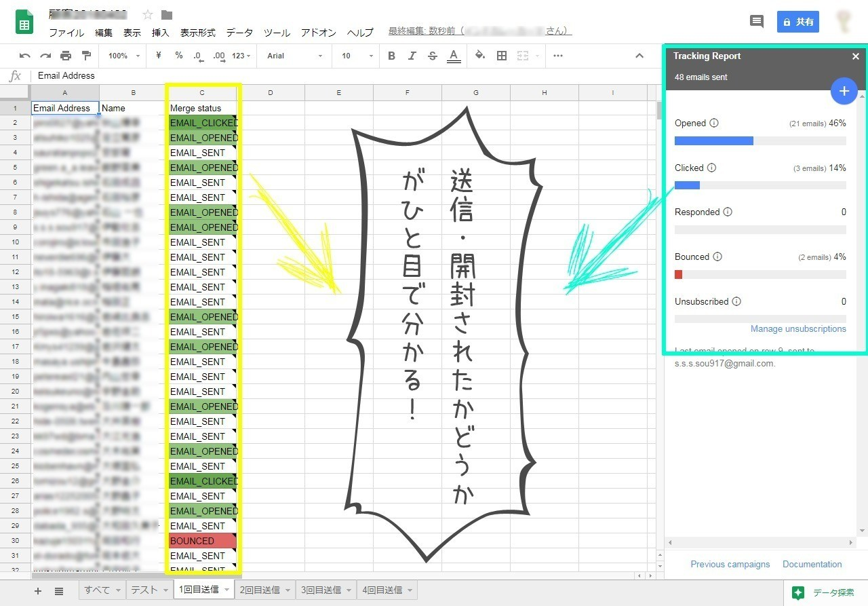Screen dimensions: 868x606
Task: Click the Manage unsubscriptions link
Action: click(x=798, y=329)
